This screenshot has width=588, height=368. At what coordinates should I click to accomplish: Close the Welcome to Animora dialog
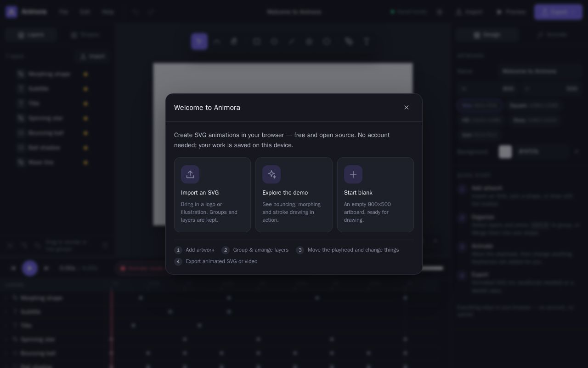coord(407,108)
